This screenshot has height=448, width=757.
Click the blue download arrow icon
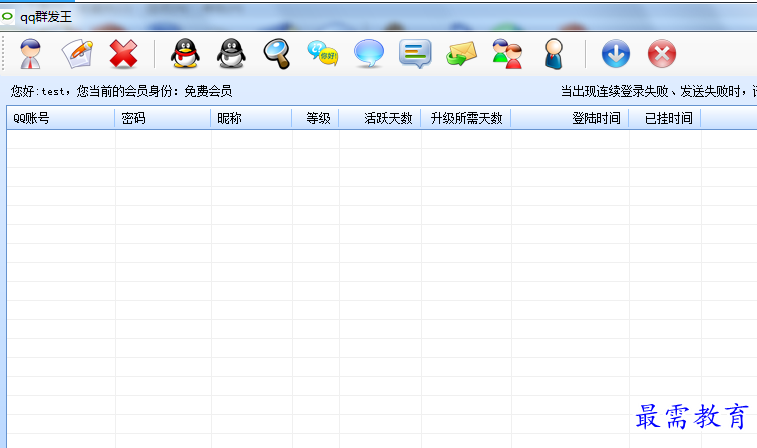pos(616,54)
